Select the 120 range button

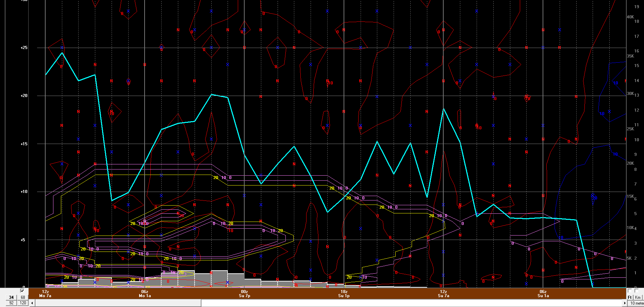click(23, 303)
